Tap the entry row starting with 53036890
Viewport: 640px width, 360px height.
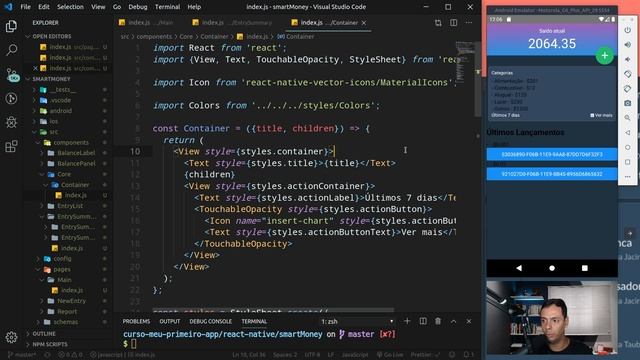(x=552, y=154)
